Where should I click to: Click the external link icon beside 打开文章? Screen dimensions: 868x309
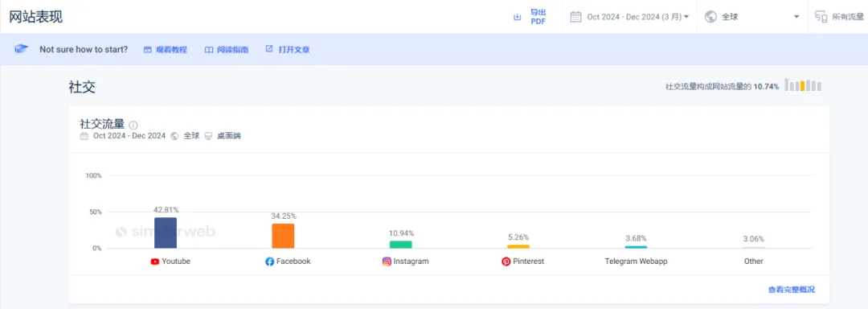point(269,49)
